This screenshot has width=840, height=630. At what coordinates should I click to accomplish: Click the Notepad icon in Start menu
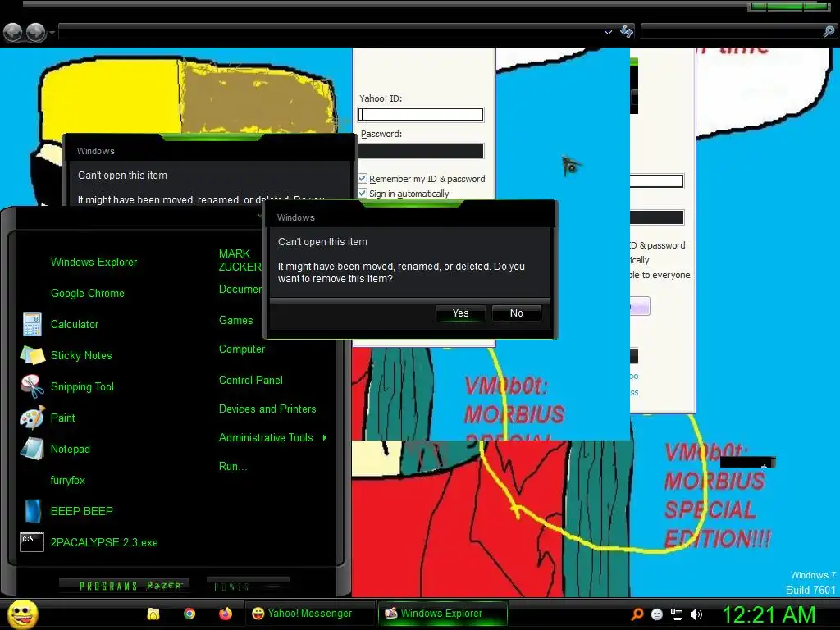click(x=32, y=449)
